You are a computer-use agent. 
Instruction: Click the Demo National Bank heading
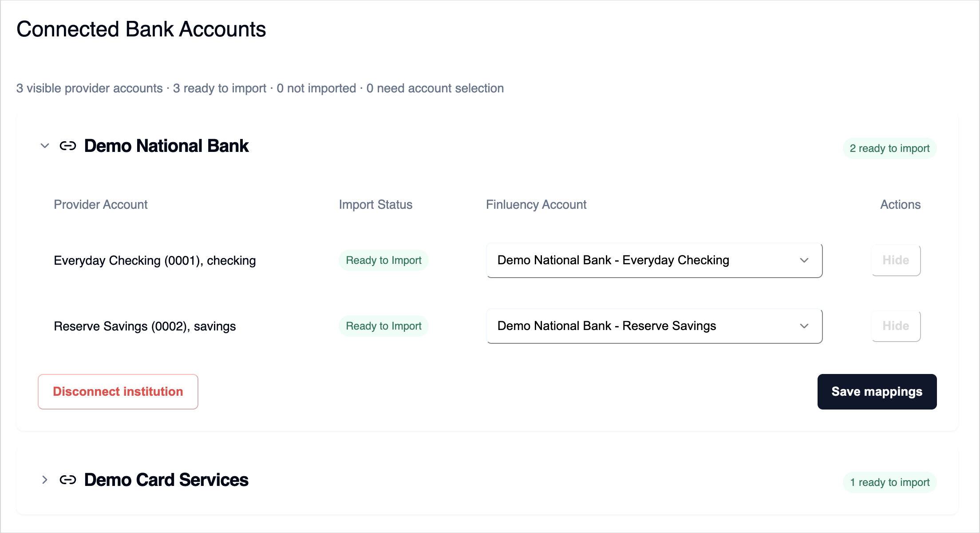166,146
